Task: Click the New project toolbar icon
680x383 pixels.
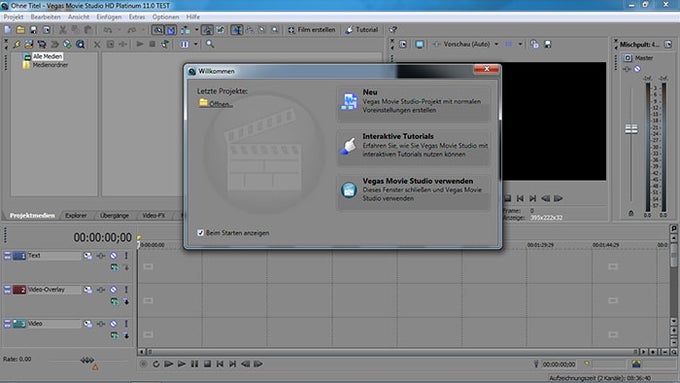Action: [x=8, y=29]
